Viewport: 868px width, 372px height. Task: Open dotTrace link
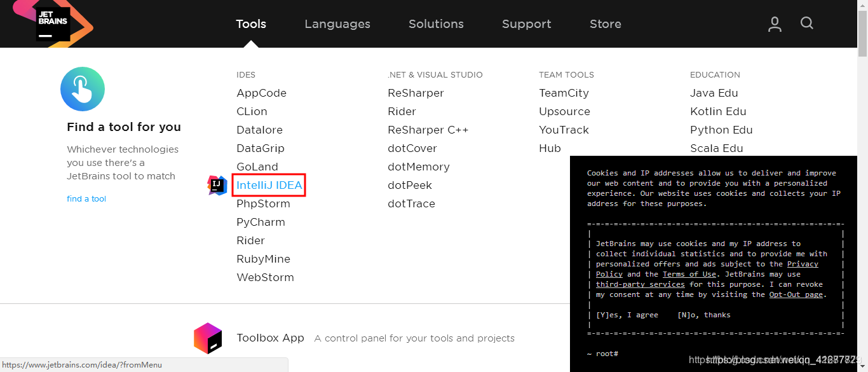412,203
